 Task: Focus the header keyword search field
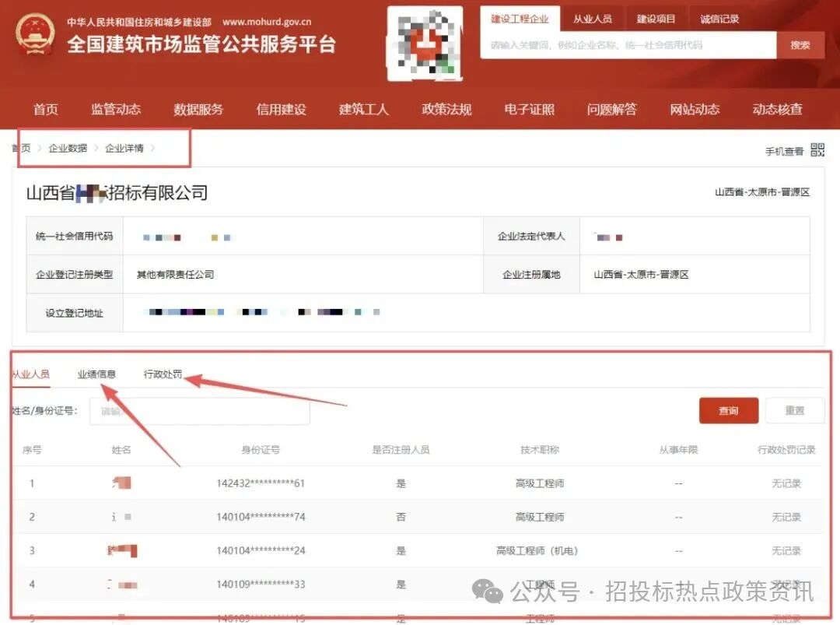pos(628,45)
